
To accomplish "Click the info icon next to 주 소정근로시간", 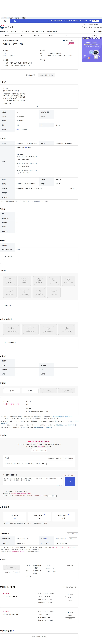I will (26, 148).
